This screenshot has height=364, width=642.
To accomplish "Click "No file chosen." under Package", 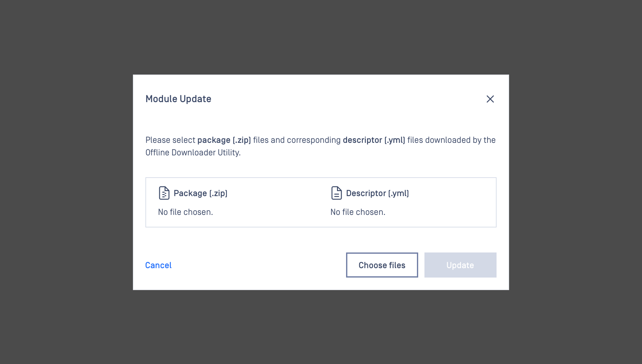I will (x=185, y=212).
